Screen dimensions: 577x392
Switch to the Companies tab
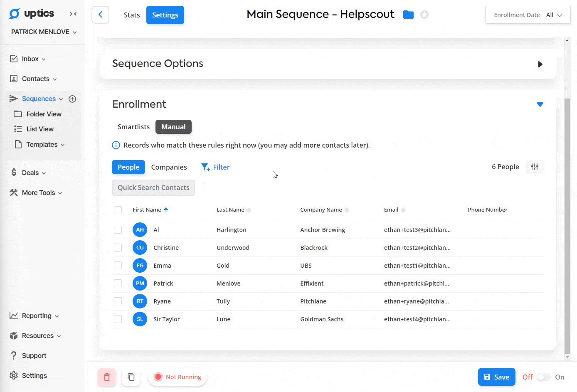tap(169, 167)
